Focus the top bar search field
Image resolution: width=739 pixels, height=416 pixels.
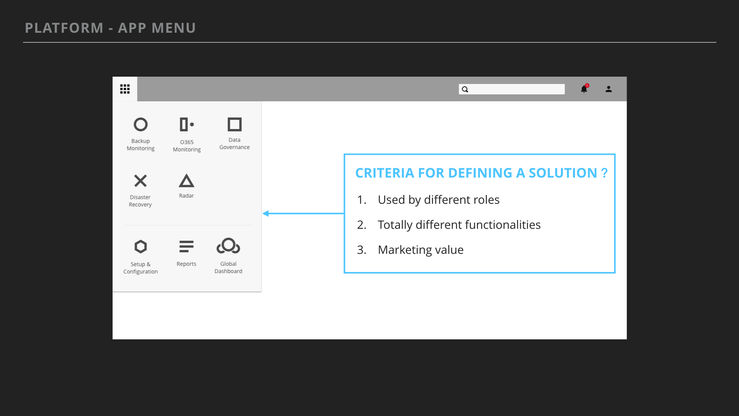512,90
